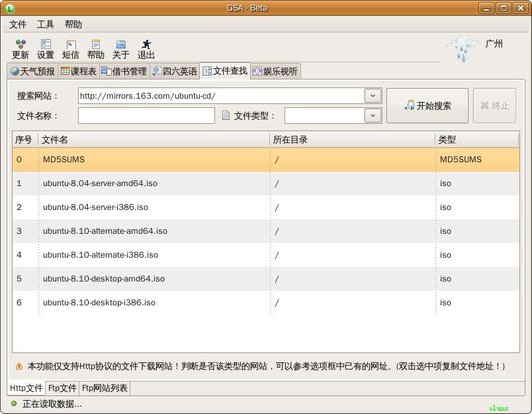Click the 正在读取数据 status text
Image resolution: width=532 pixels, height=414 pixels.
coord(52,404)
